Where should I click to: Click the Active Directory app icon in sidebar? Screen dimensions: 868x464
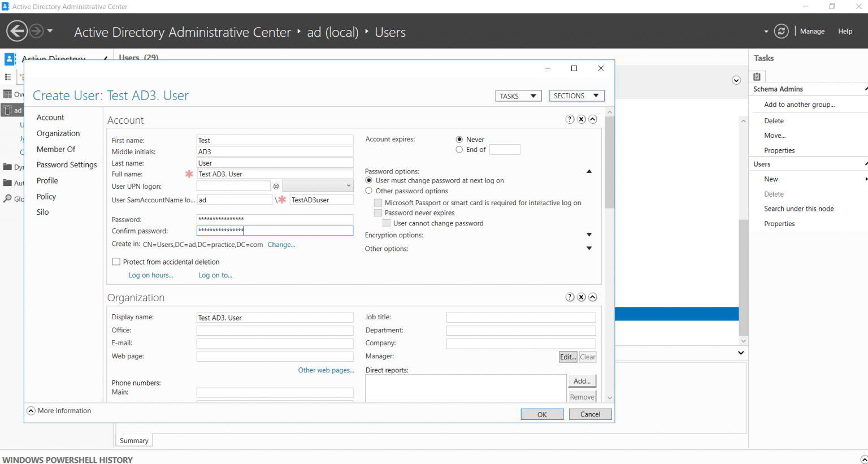[10, 59]
